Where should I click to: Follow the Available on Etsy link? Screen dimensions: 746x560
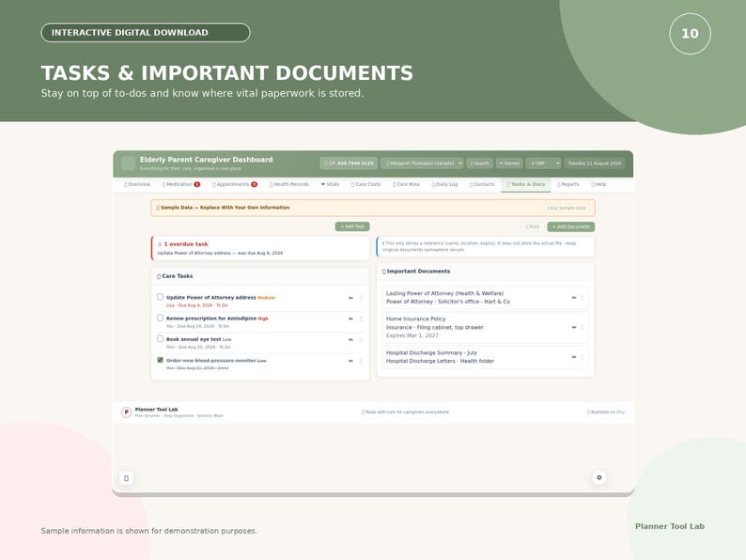pyautogui.click(x=606, y=412)
